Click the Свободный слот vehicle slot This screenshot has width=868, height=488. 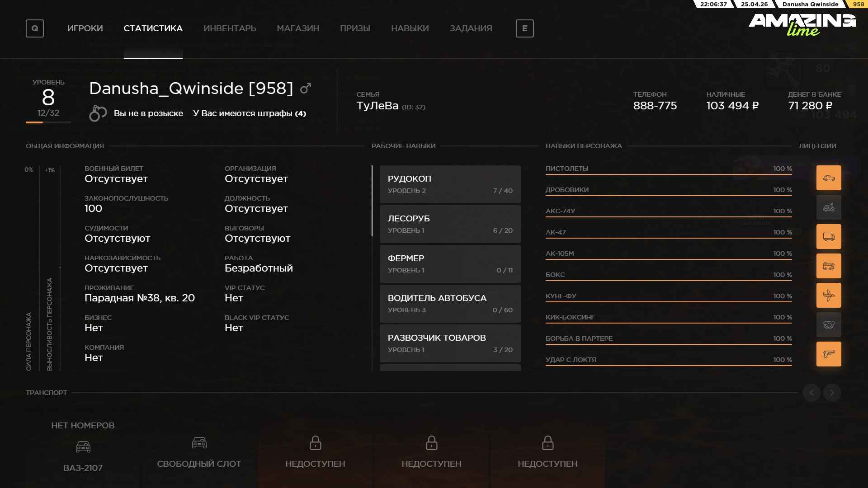[x=199, y=452]
